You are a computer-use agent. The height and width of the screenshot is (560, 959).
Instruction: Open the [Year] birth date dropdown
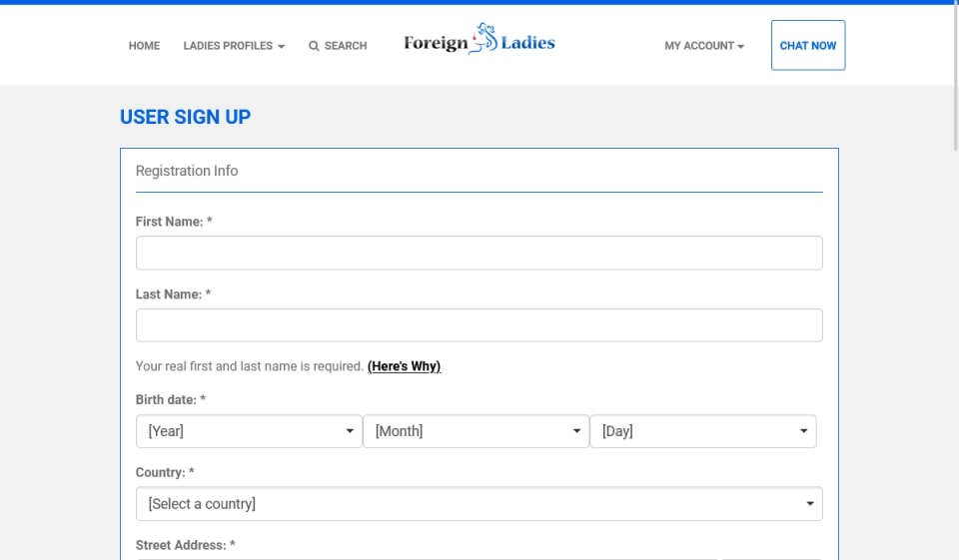pyautogui.click(x=240, y=431)
